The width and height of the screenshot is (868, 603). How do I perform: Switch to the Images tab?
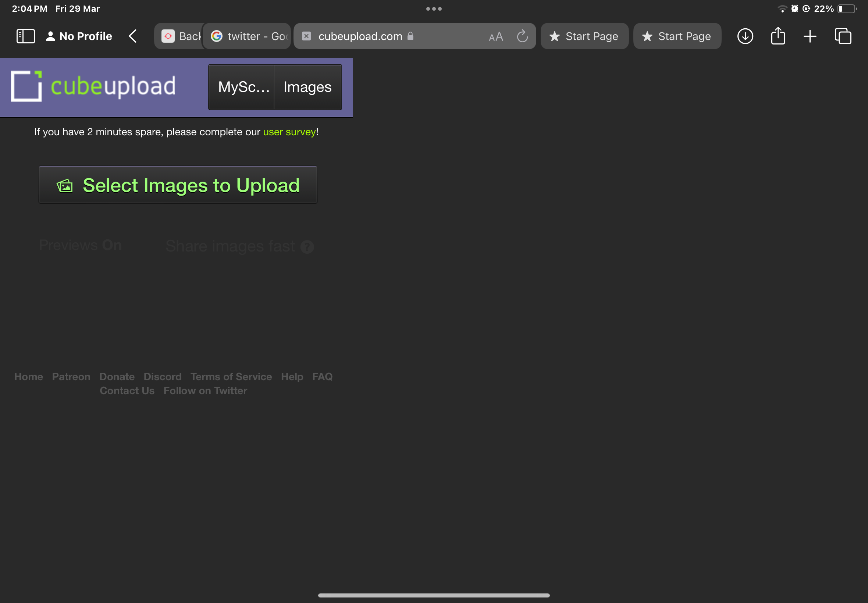click(307, 87)
